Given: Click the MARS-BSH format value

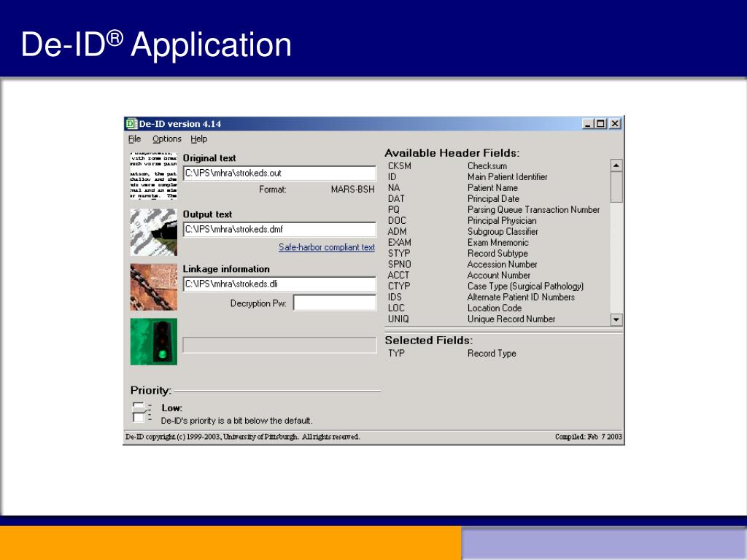Looking at the screenshot, I should tap(352, 190).
